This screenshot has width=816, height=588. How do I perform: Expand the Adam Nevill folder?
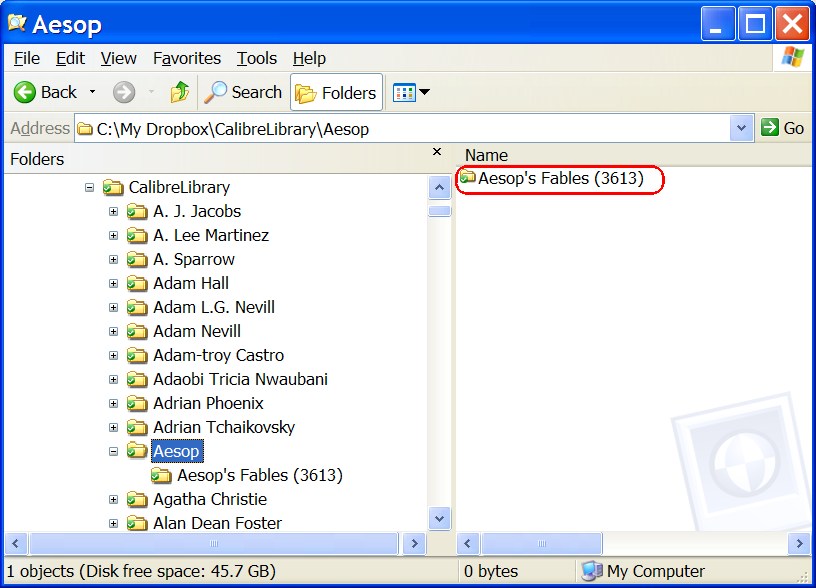click(x=113, y=331)
